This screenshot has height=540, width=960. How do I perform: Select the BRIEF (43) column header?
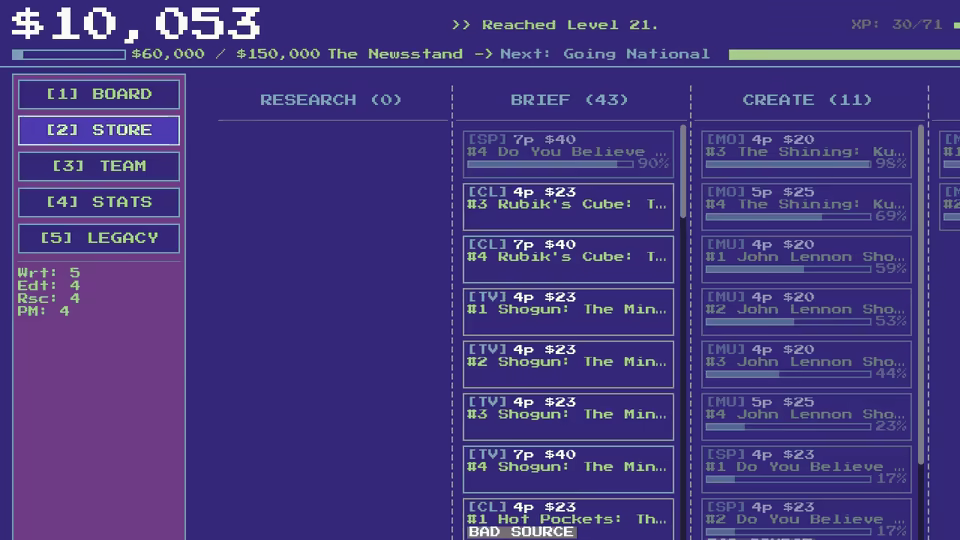[x=569, y=100]
